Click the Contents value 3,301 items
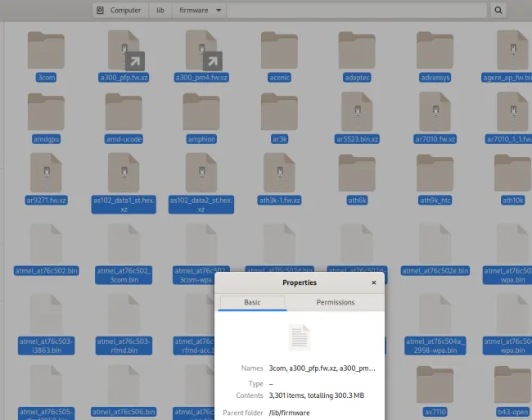Screen dimensions: 532x420 [316, 395]
